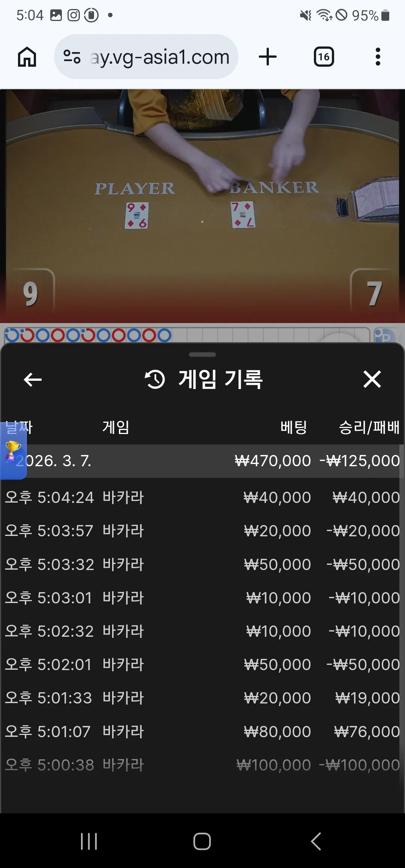Tap Android recent apps button
The height and width of the screenshot is (868, 405).
coord(89,841)
